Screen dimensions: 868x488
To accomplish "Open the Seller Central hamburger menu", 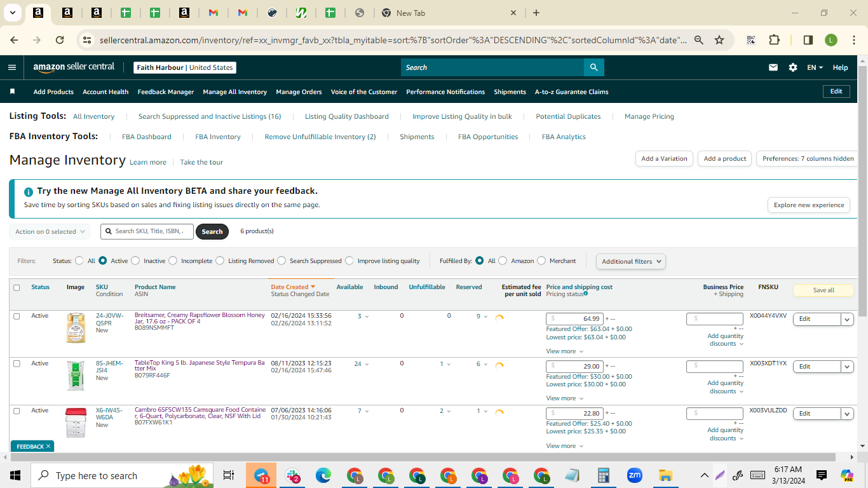I will pos(12,67).
